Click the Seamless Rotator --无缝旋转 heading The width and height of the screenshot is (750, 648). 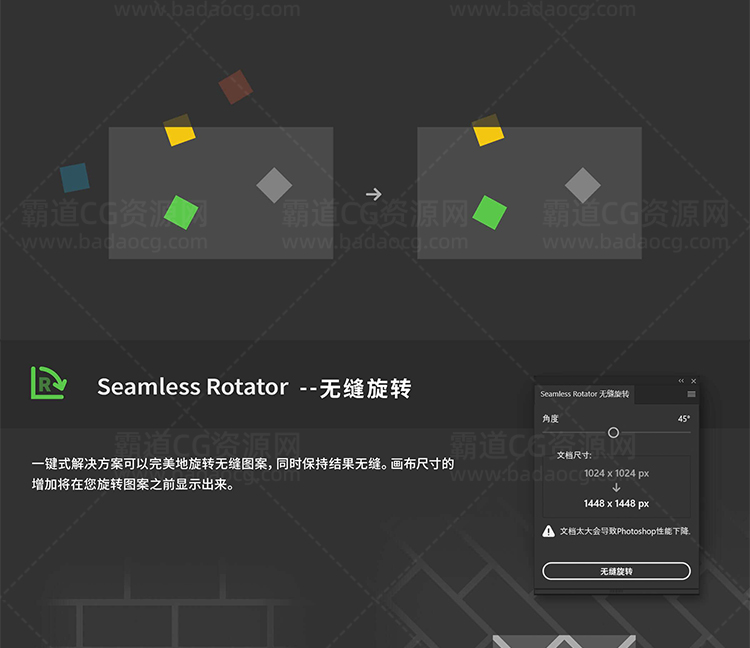click(254, 387)
